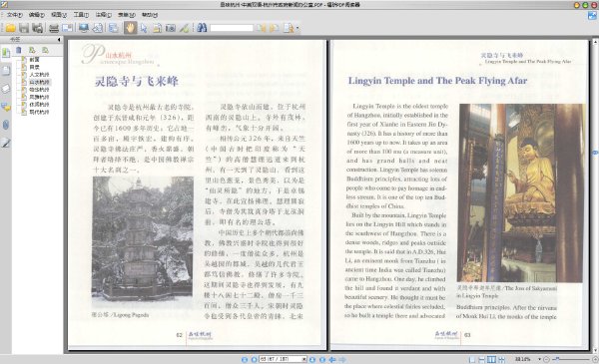Viewport: 599px width, 364px height.
Task: Click the zoom slider handle
Action: (557, 359)
